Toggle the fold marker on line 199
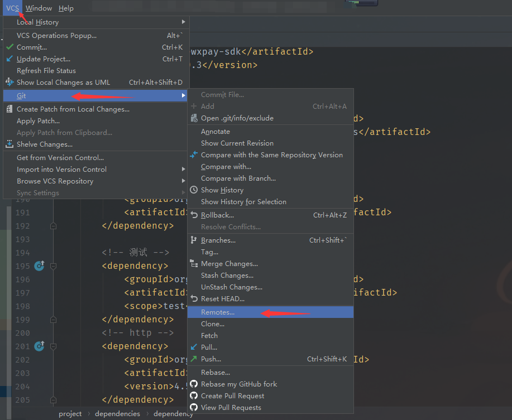 point(53,320)
